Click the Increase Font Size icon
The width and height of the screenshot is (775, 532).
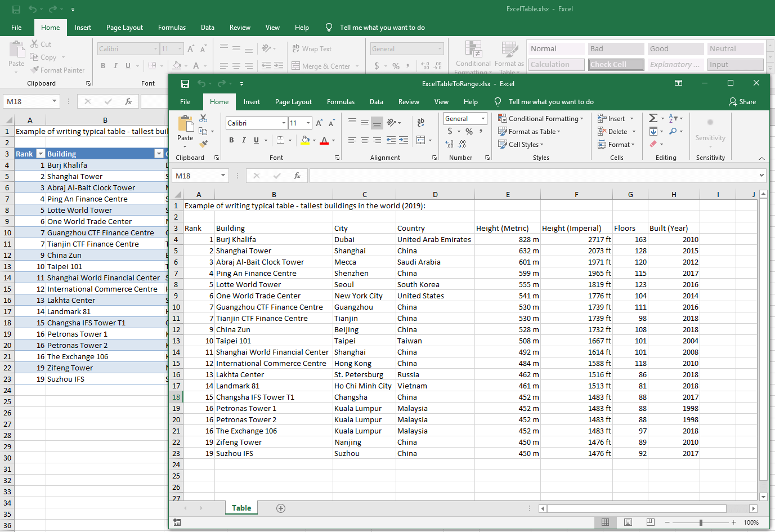pyautogui.click(x=319, y=123)
